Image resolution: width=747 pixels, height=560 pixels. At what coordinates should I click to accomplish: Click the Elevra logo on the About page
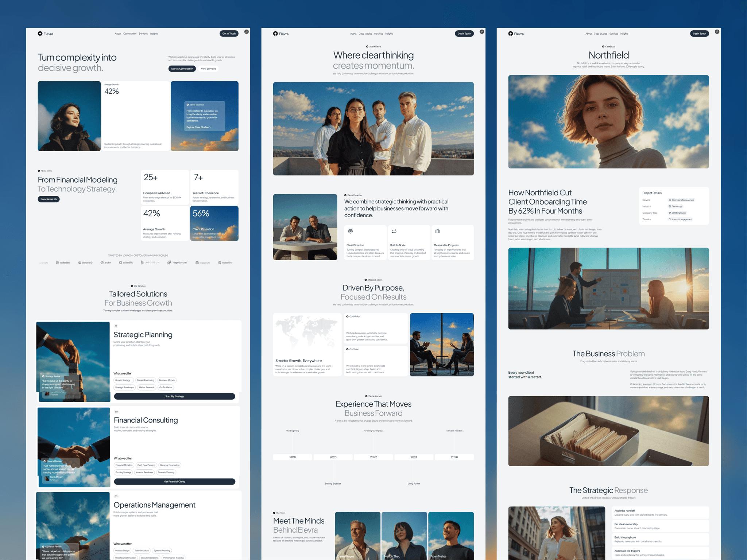click(280, 34)
